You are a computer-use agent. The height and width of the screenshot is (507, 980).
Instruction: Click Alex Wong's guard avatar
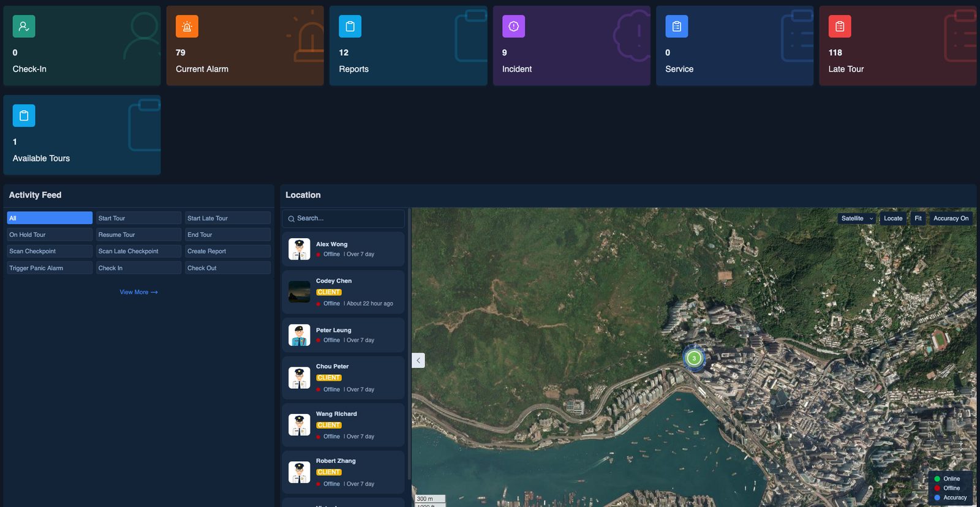click(x=300, y=249)
